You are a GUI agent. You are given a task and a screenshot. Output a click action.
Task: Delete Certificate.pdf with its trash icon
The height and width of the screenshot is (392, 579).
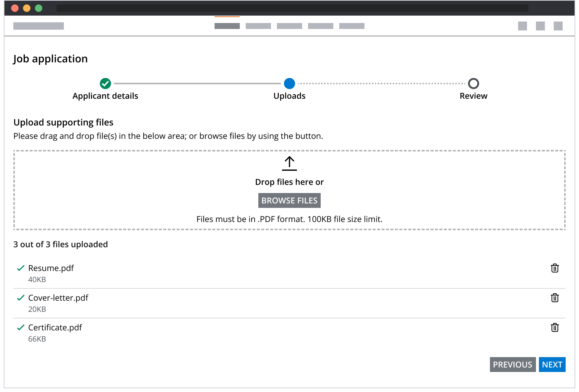tap(555, 327)
